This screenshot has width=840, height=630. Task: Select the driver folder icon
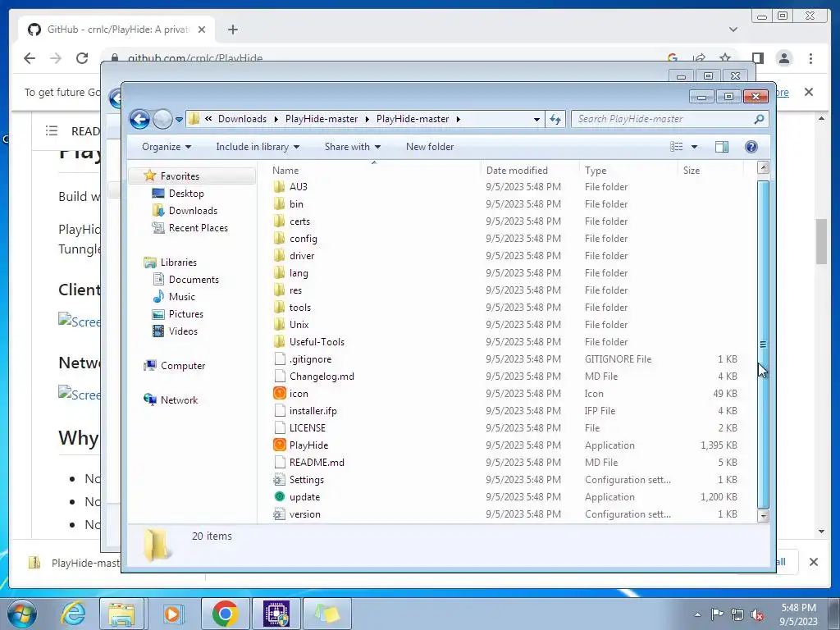tap(279, 256)
